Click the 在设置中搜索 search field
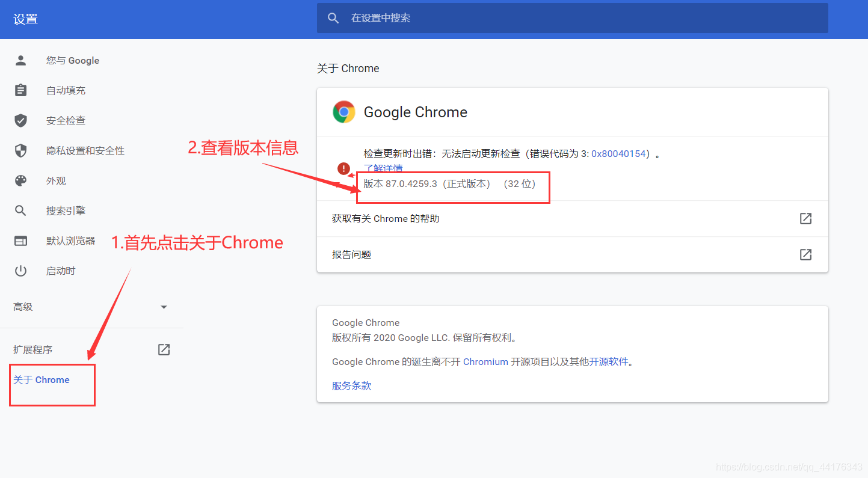 click(572, 18)
